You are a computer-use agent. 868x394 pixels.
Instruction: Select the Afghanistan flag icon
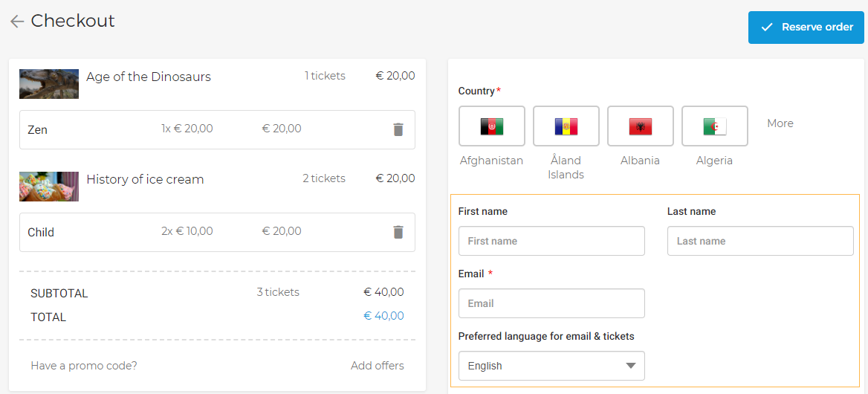(x=492, y=126)
